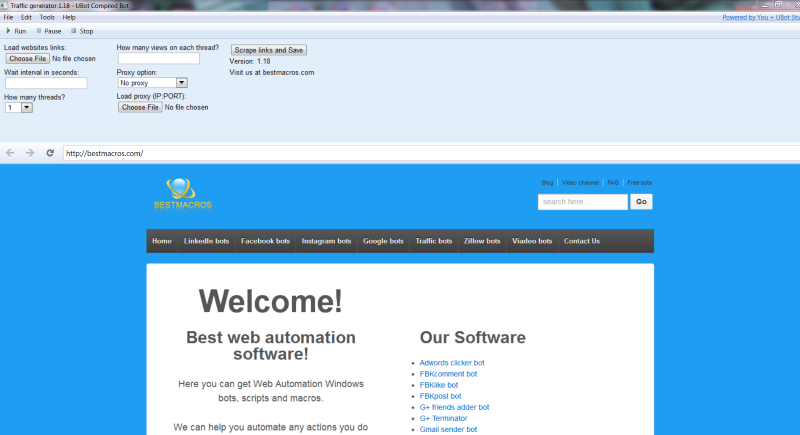
Task: Click the 'Our Software' heading
Action: (472, 337)
